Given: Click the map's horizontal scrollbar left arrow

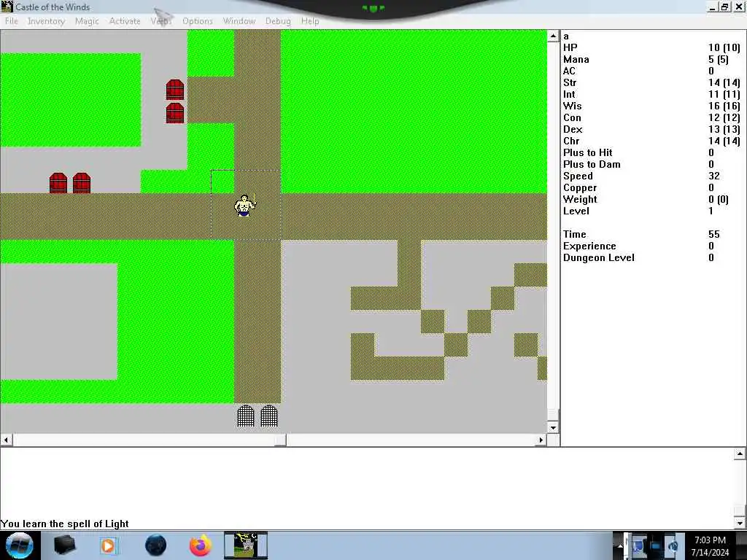Looking at the screenshot, I should pos(6,440).
